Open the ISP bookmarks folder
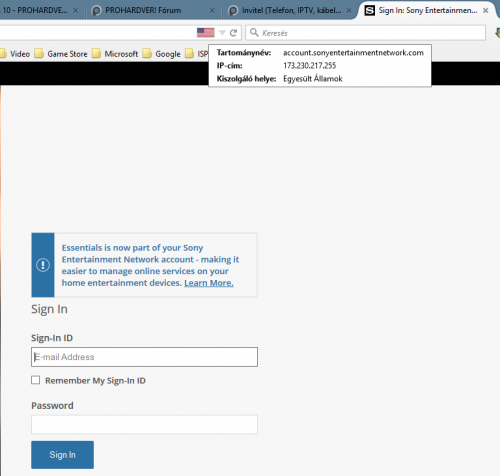The height and width of the screenshot is (476, 500). [197, 54]
